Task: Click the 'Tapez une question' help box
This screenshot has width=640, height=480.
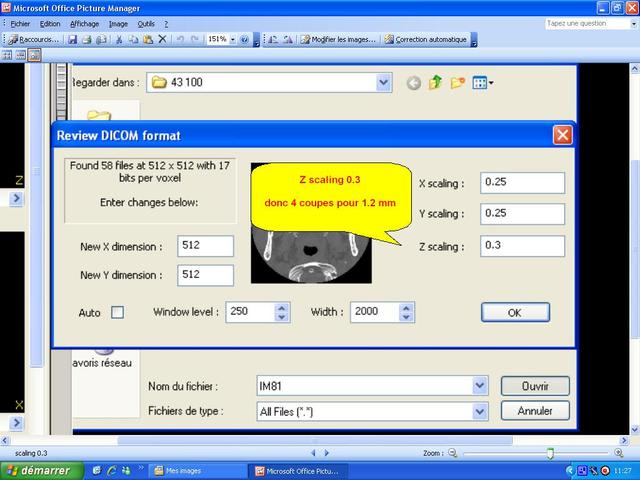Action: tap(587, 24)
